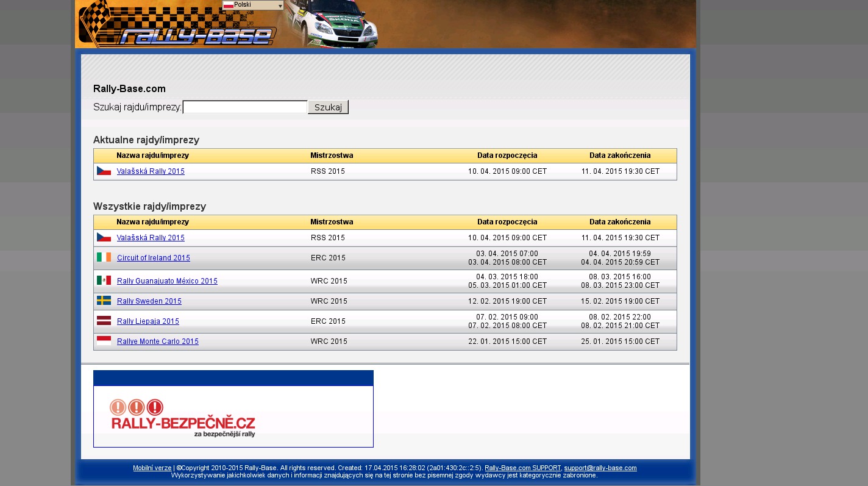Open Rallye Monte Carlo 2015 link

pos(158,341)
